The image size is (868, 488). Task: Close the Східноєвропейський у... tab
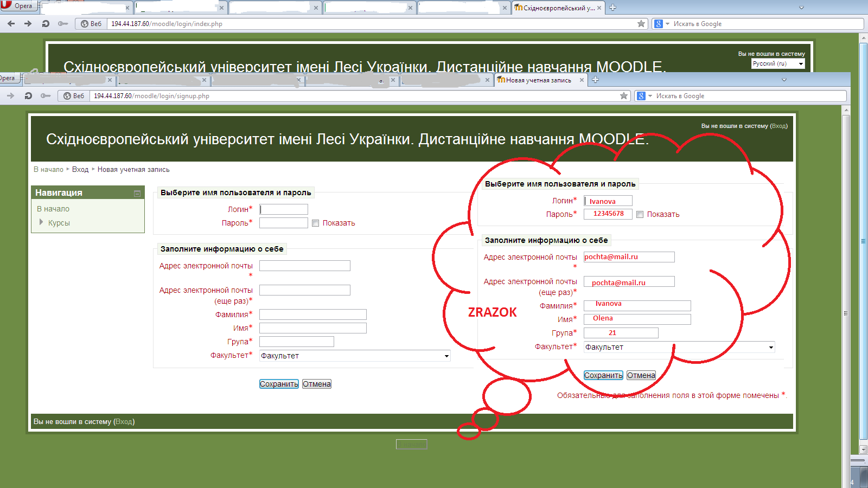pos(599,8)
